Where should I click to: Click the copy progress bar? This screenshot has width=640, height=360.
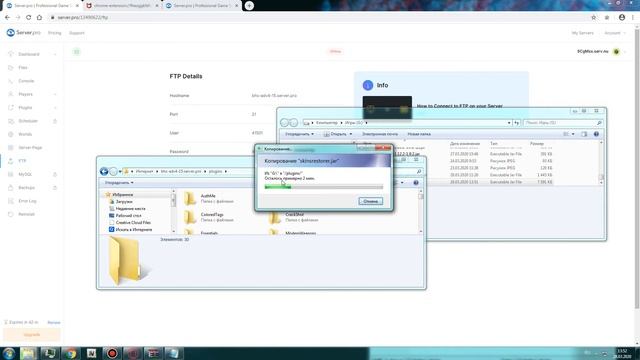coord(324,187)
